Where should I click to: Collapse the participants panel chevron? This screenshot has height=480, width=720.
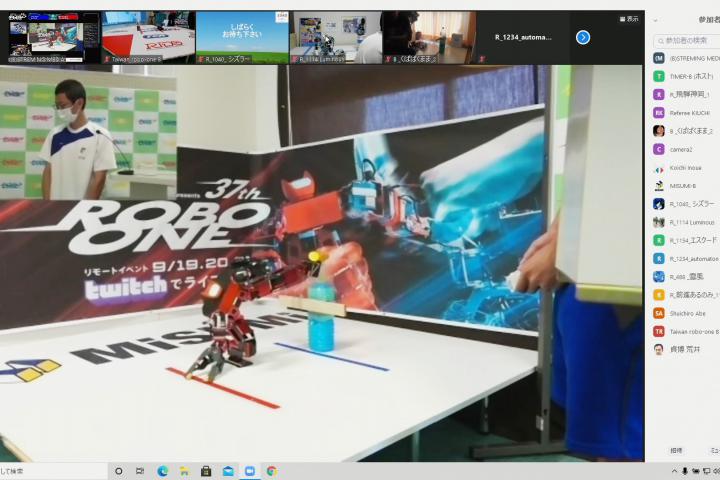click(x=655, y=20)
